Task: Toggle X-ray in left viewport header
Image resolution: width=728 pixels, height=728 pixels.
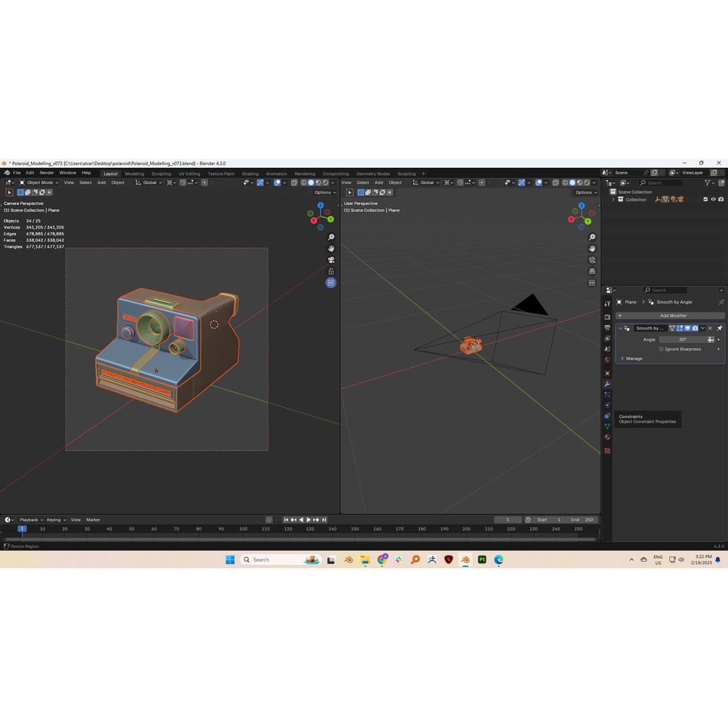Action: [x=294, y=183]
